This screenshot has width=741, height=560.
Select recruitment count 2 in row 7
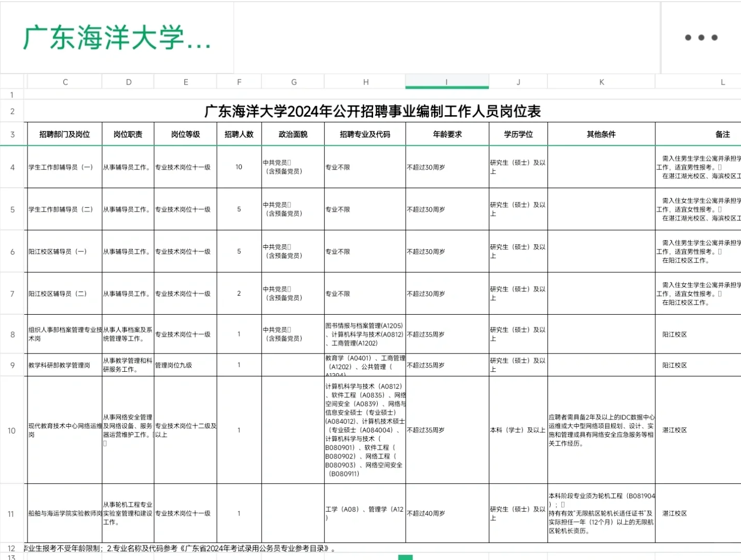click(x=239, y=293)
